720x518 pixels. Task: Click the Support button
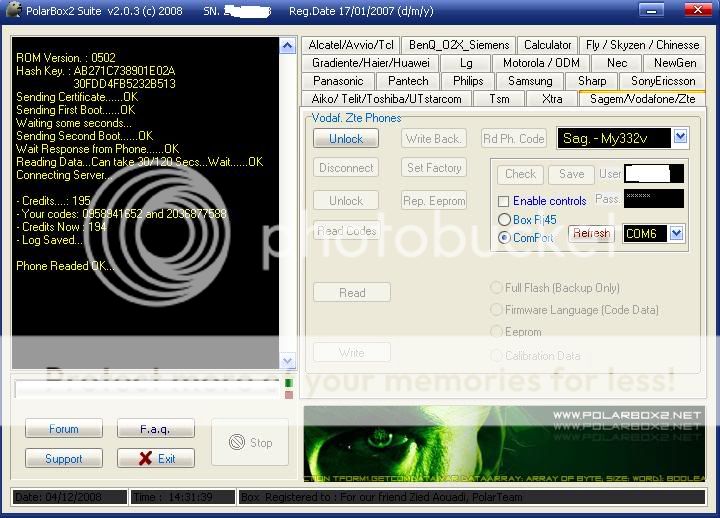point(63,458)
